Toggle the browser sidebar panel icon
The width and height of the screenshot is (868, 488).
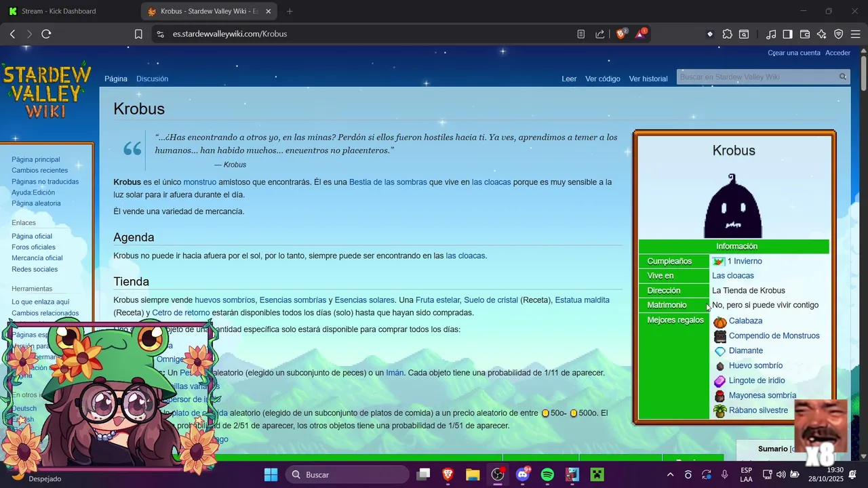[x=788, y=34]
